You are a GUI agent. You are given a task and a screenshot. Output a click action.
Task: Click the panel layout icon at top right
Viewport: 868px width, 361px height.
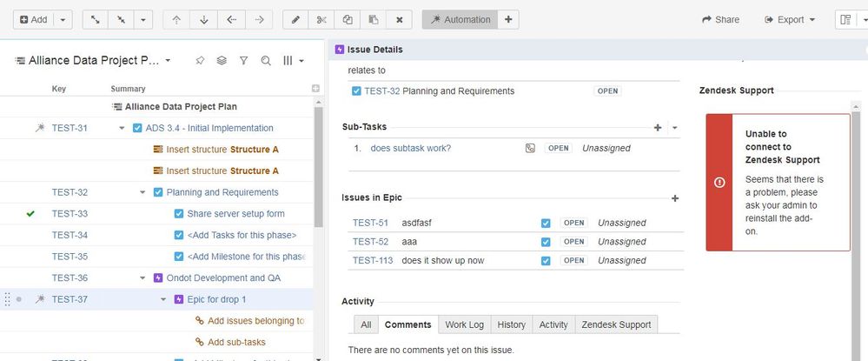click(x=845, y=19)
